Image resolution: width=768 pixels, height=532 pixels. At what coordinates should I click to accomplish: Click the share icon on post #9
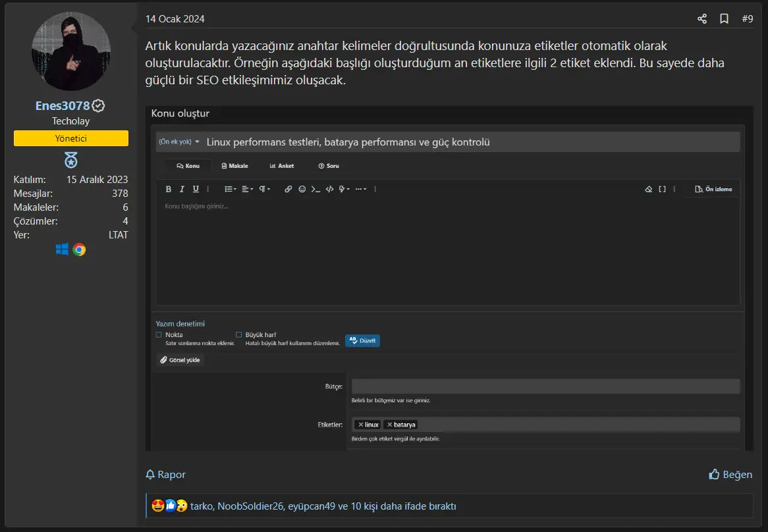[x=702, y=18]
